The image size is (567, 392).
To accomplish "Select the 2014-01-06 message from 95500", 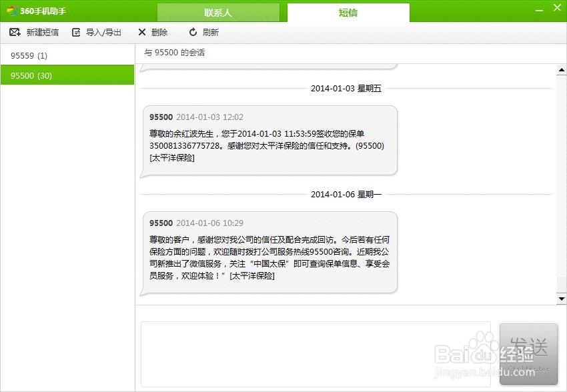I will [x=267, y=250].
